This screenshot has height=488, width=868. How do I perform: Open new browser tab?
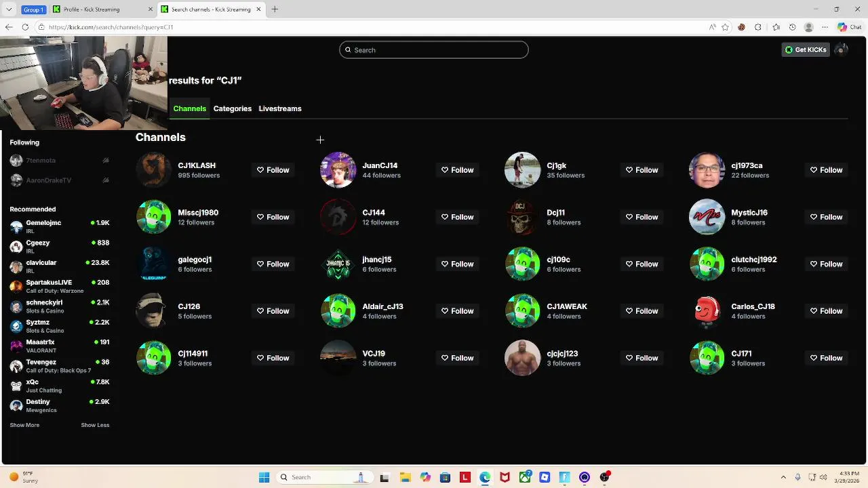[275, 9]
